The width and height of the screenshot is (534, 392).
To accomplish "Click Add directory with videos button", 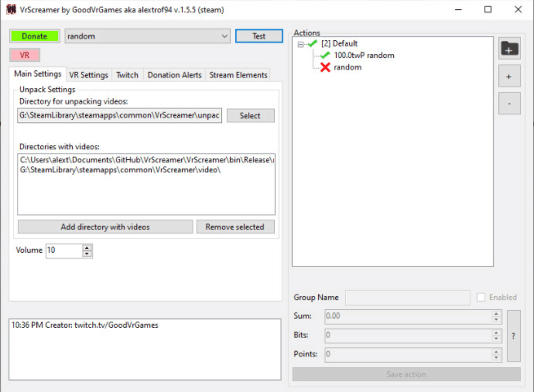I will point(105,227).
